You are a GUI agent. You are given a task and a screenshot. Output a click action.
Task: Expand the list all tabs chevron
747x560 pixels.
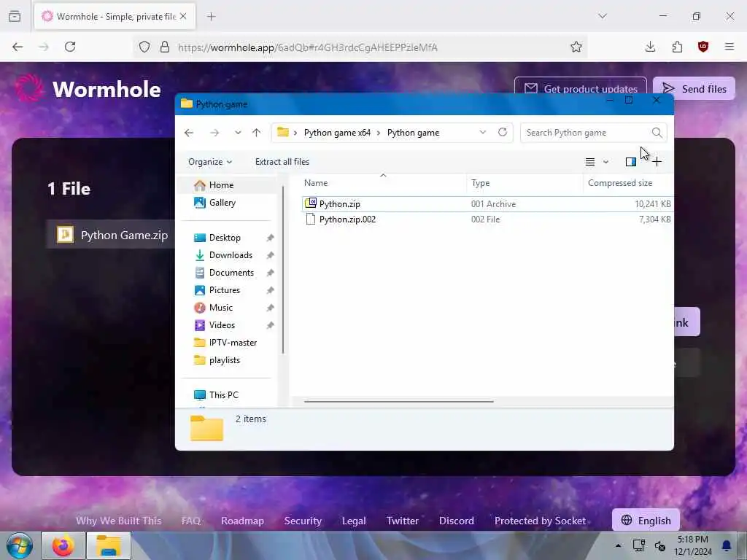(x=603, y=16)
